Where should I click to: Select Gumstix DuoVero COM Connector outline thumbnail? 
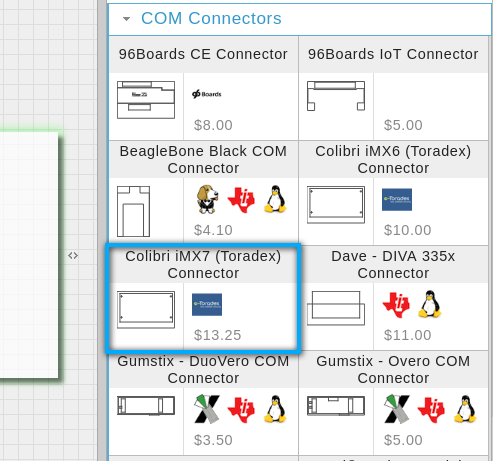coord(146,406)
